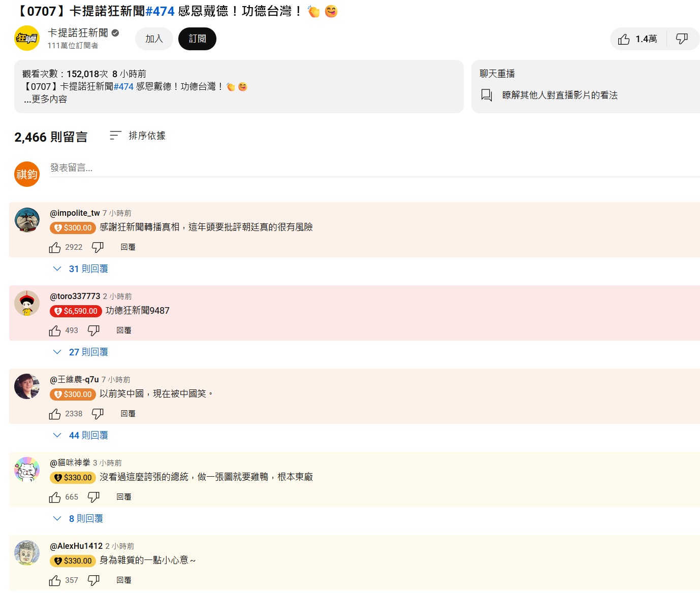Reply to @toro337773 comment
Viewport: 700px width, 593px height.
tap(124, 331)
